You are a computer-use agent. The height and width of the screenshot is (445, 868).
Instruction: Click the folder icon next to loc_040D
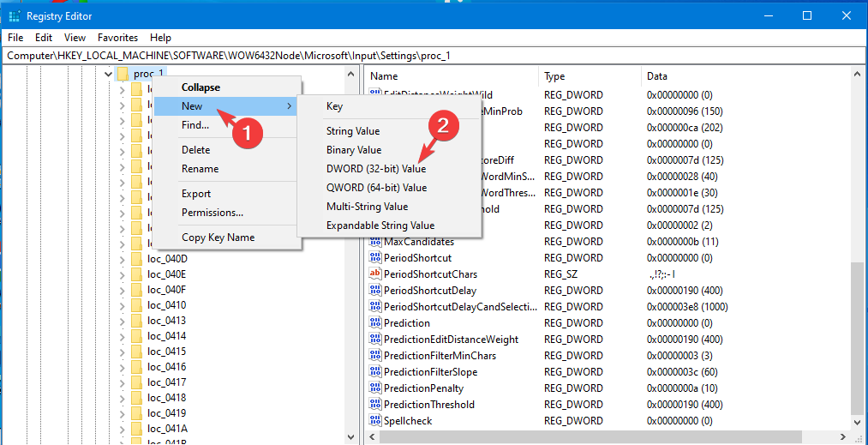click(x=137, y=259)
